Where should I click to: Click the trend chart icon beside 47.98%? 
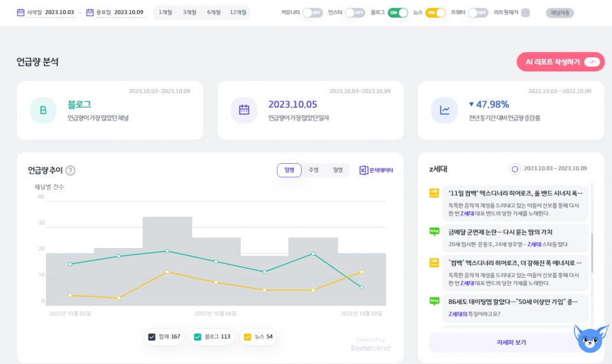point(444,110)
